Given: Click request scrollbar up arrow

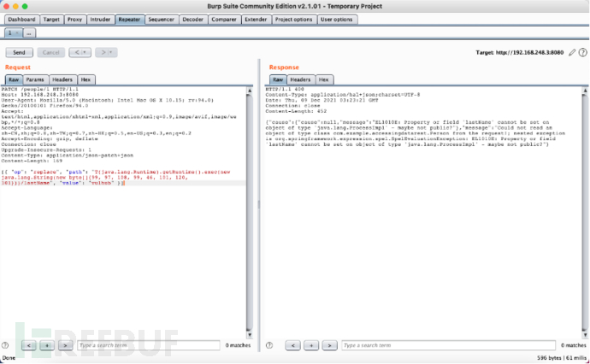Looking at the screenshot, I should pos(249,91).
